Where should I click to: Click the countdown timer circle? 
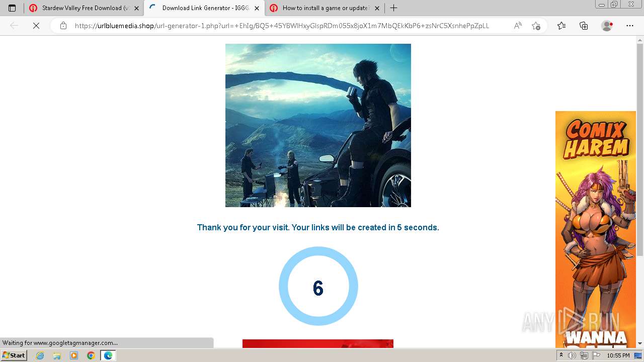(318, 286)
